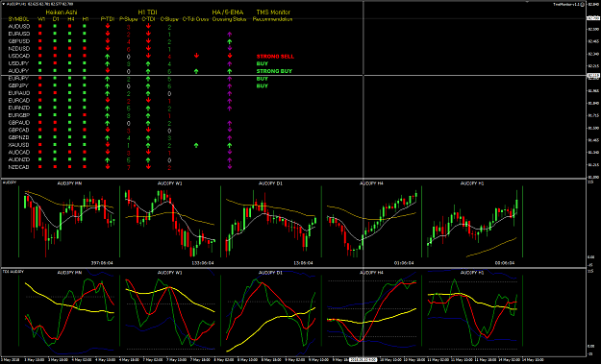
Task: Select the EURUSD symbol label
Action: [19, 34]
